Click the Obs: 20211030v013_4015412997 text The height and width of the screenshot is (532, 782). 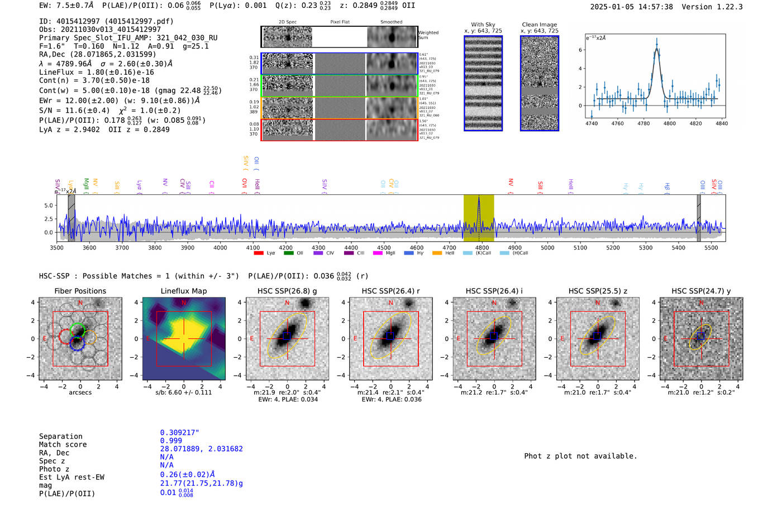(x=100, y=30)
